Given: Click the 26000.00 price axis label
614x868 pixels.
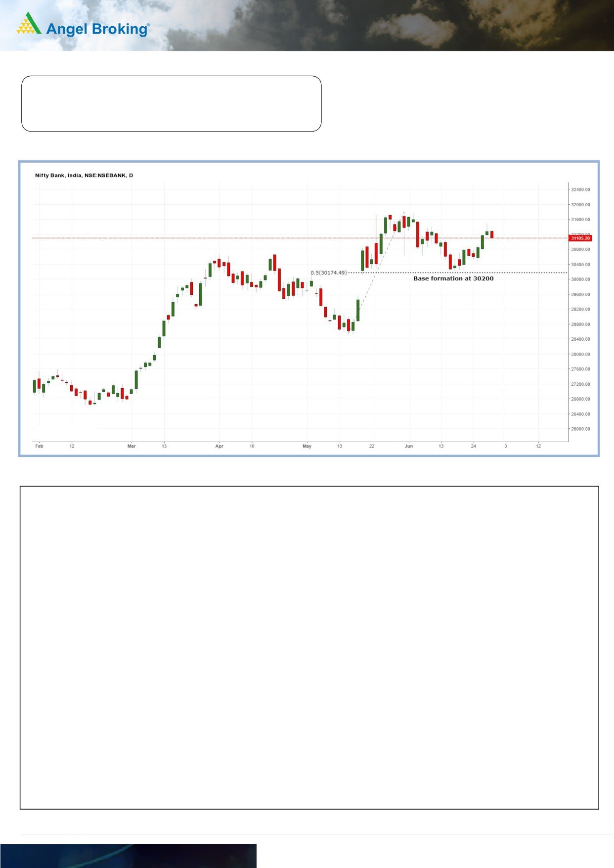Looking at the screenshot, I should click(580, 429).
